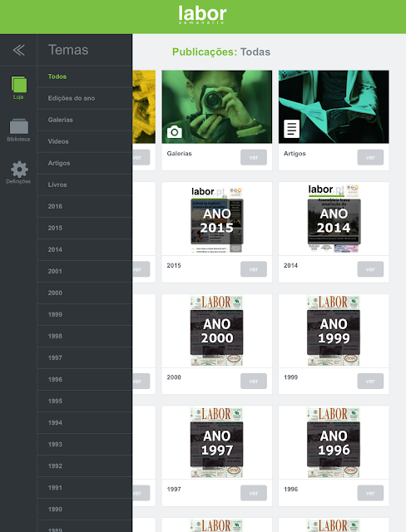The image size is (406, 532).
Task: Select Livros theme in sidebar
Action: point(85,185)
